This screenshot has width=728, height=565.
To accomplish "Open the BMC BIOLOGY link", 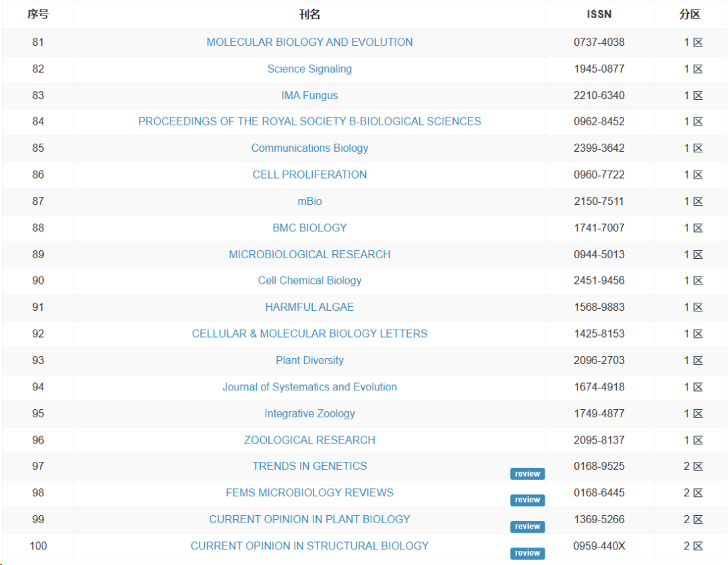I will click(x=309, y=228).
